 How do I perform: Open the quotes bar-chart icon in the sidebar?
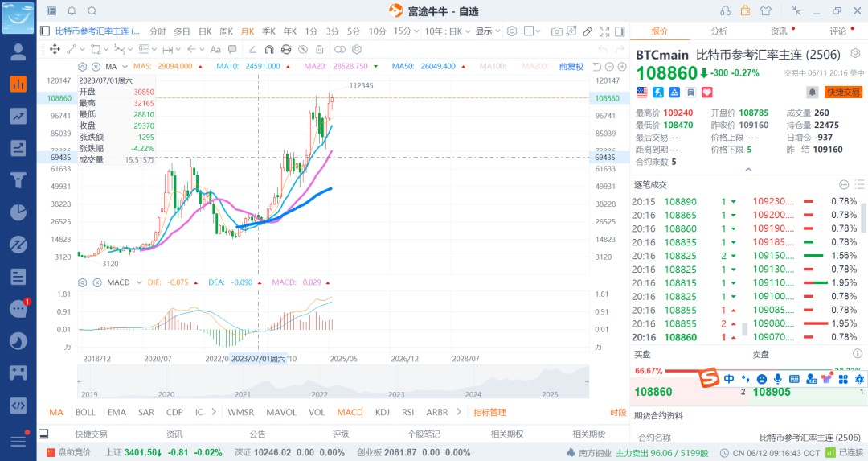(18, 84)
